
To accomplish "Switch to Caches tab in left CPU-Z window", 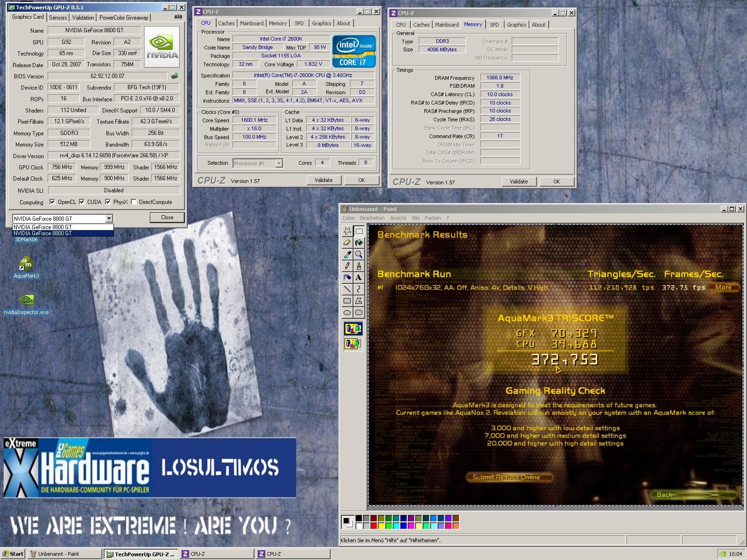I will [x=226, y=23].
